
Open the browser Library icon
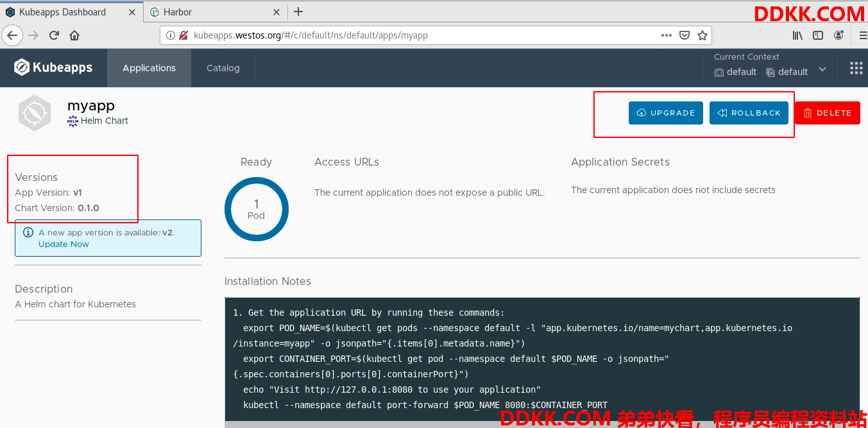coord(797,35)
